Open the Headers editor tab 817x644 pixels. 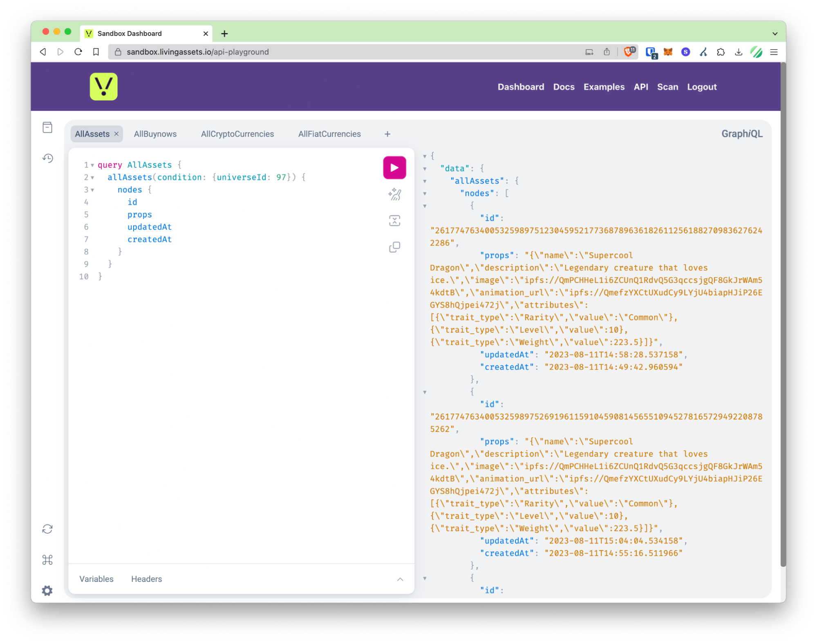tap(146, 579)
